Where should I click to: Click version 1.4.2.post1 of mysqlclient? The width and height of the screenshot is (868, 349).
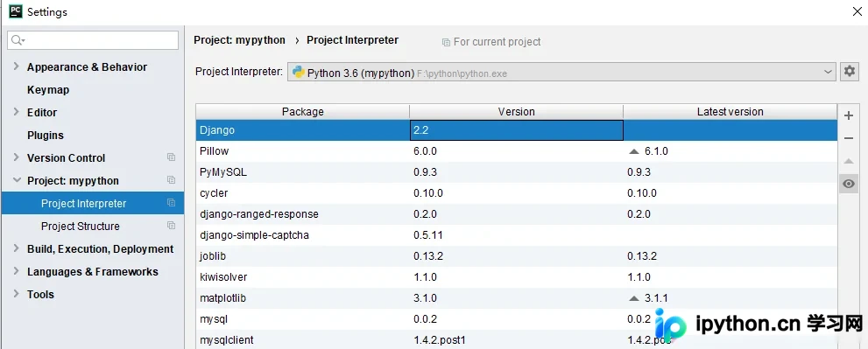coord(440,339)
